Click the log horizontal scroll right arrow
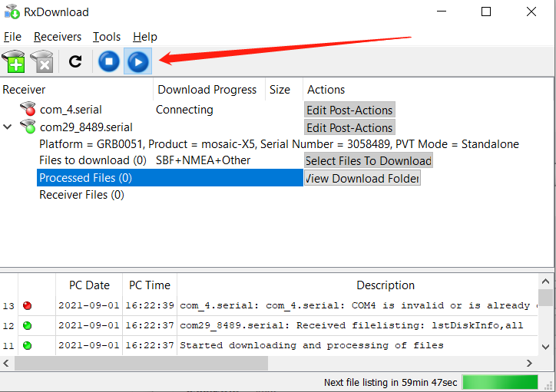This screenshot has height=392, width=556. coord(529,364)
